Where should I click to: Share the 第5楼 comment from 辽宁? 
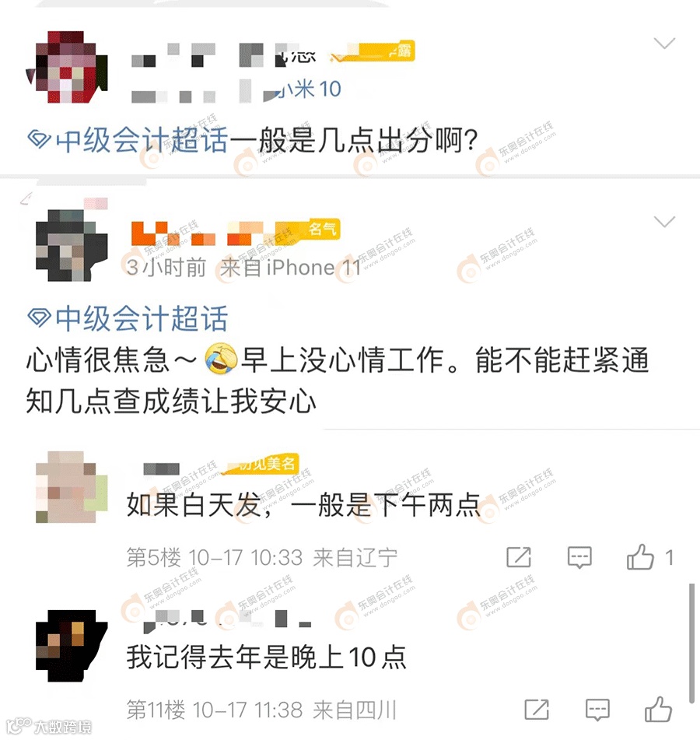click(x=519, y=557)
